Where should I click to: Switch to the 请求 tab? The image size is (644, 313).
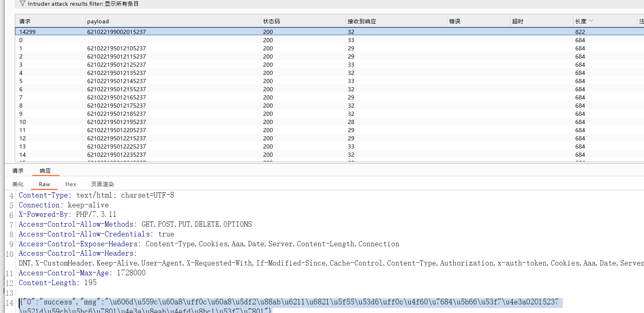point(18,171)
